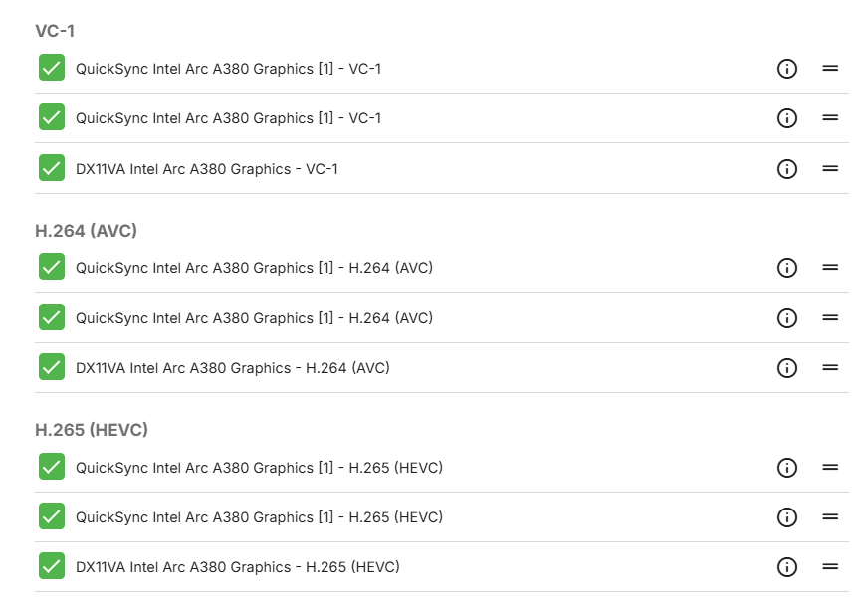Disable the DX11VA VC-1 decoder checkbox

pos(52,168)
